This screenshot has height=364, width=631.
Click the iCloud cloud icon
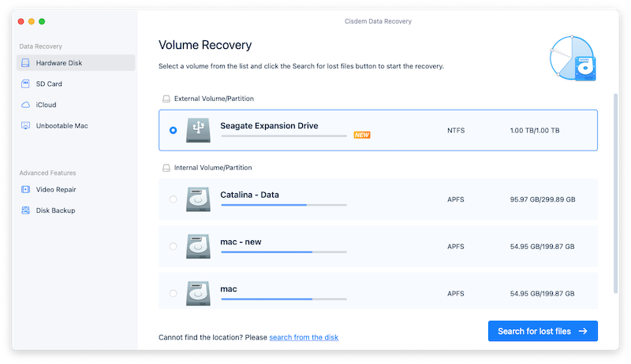coord(25,105)
